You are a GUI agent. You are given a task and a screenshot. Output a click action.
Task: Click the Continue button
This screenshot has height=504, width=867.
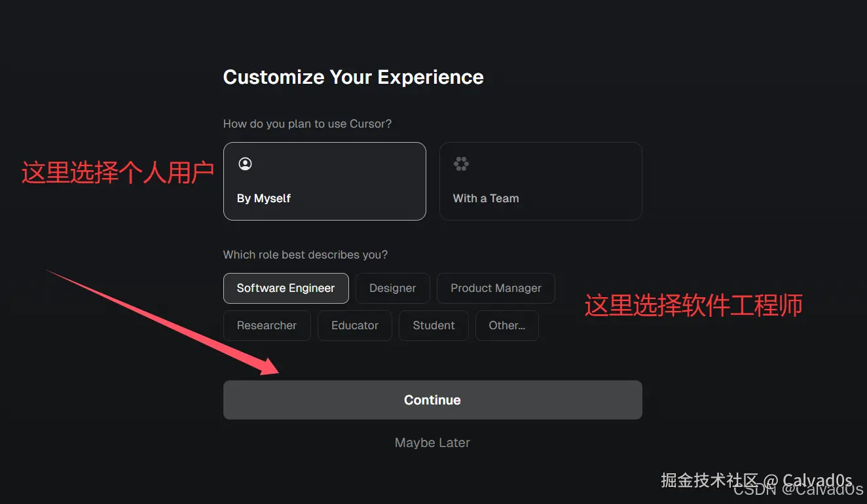click(x=433, y=400)
